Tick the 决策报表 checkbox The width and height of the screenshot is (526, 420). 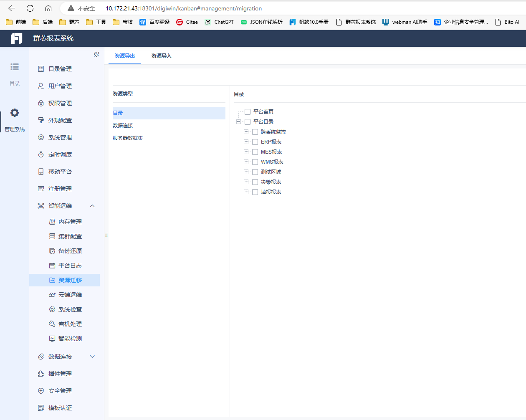coord(255,182)
